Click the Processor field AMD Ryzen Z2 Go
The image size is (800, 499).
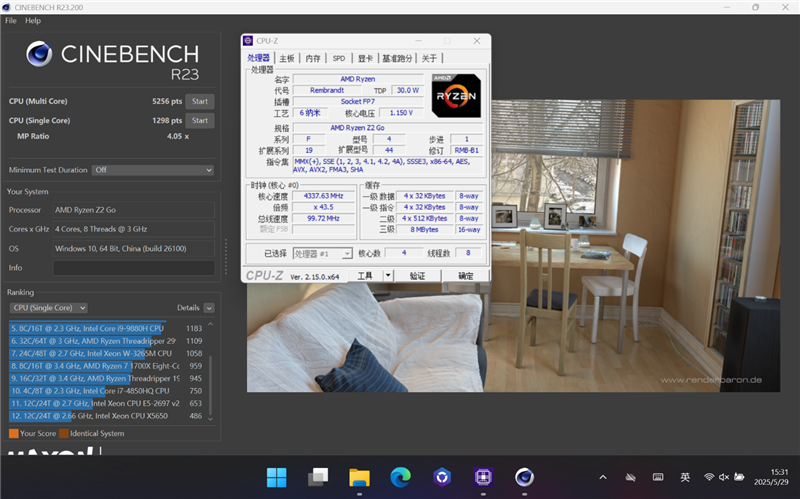(x=134, y=210)
